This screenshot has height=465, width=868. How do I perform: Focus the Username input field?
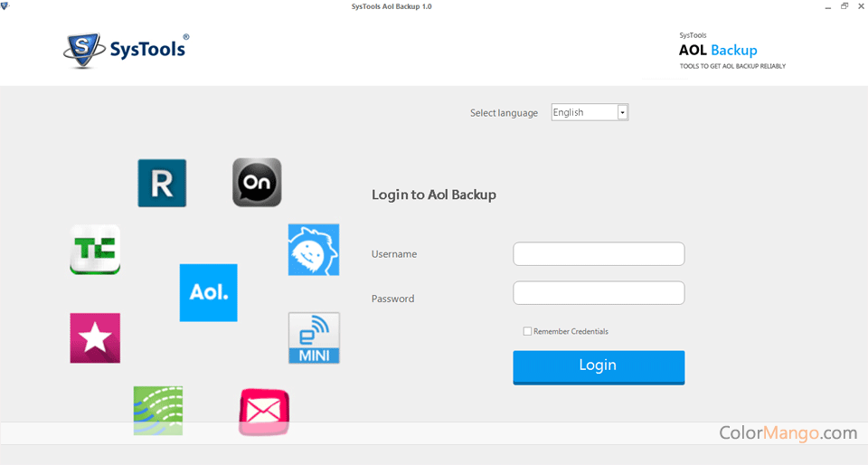coord(599,253)
